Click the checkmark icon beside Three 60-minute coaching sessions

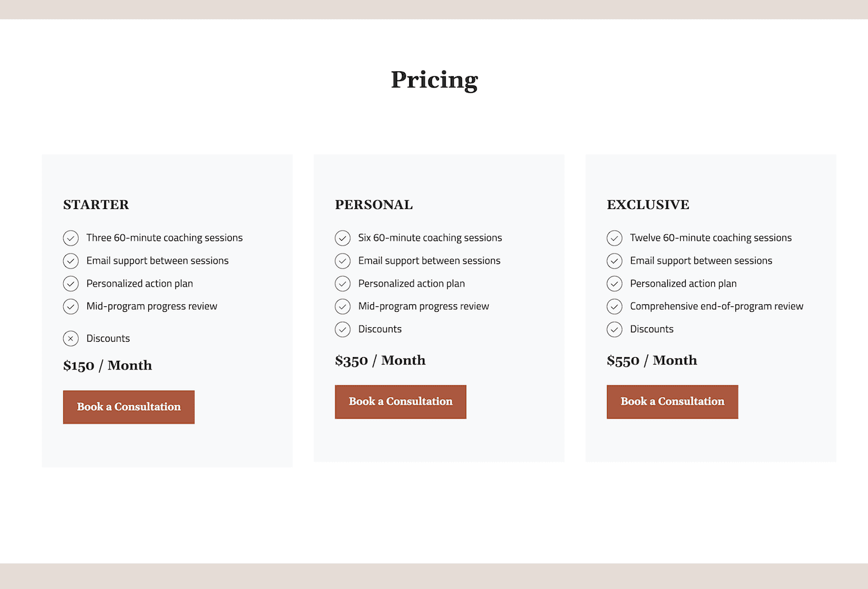click(71, 238)
